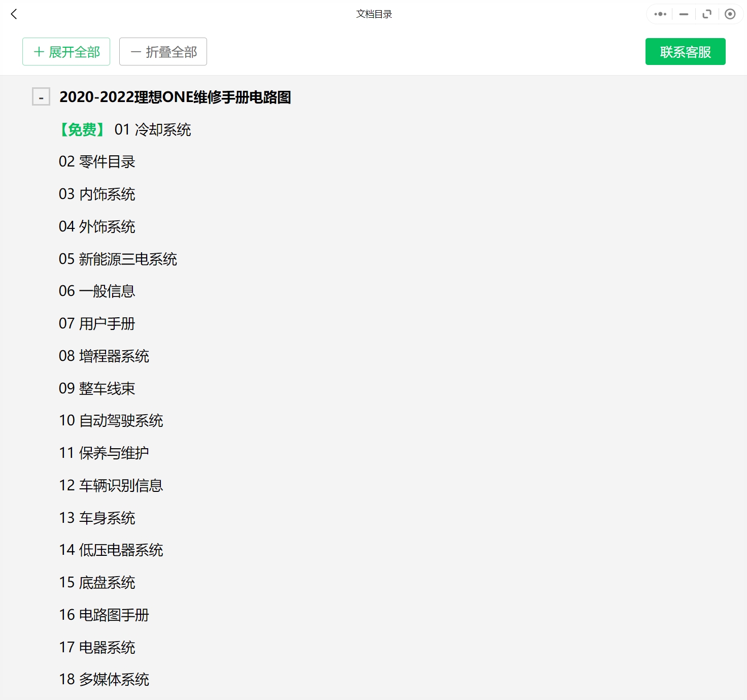
Task: Expand all sections with 展开全部
Action: (66, 51)
